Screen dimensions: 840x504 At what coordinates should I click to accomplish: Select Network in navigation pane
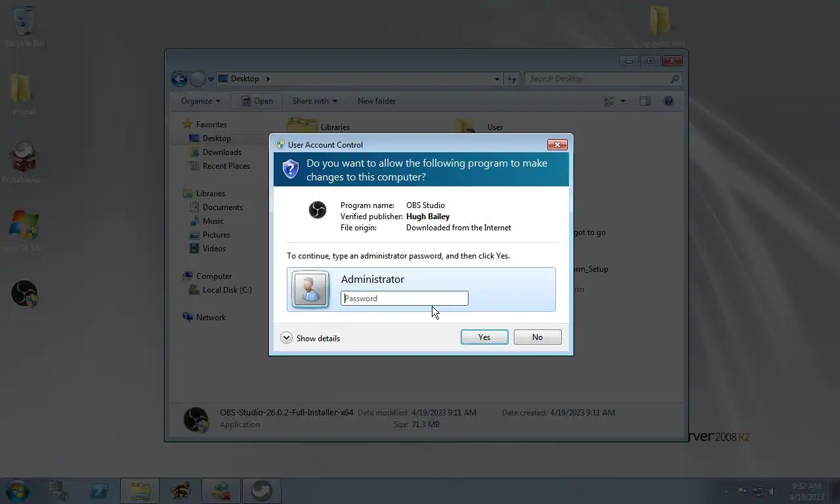(x=205, y=318)
